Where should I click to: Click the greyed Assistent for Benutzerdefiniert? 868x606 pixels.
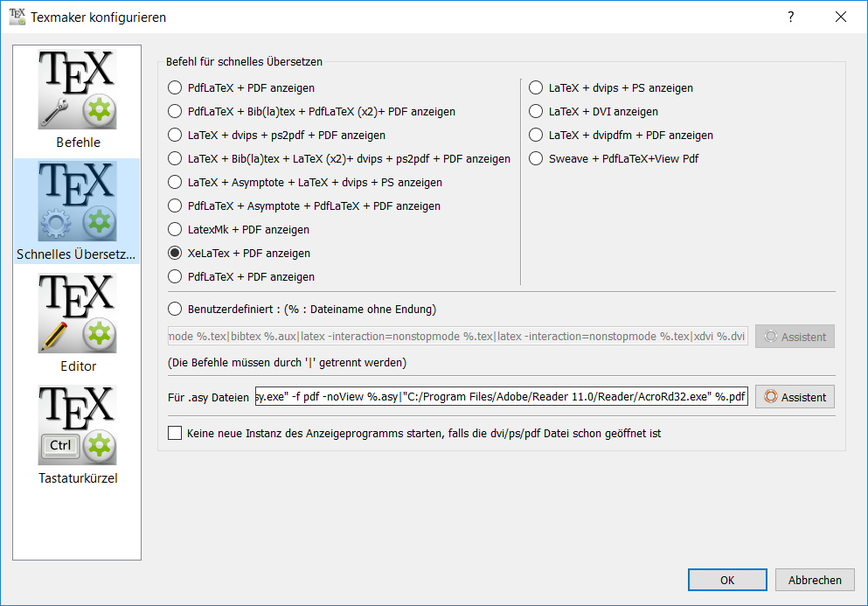click(x=795, y=337)
